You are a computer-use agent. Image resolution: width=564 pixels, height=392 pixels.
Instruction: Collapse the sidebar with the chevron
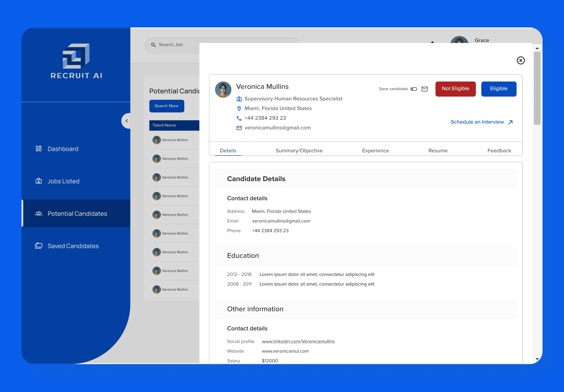pyautogui.click(x=127, y=121)
